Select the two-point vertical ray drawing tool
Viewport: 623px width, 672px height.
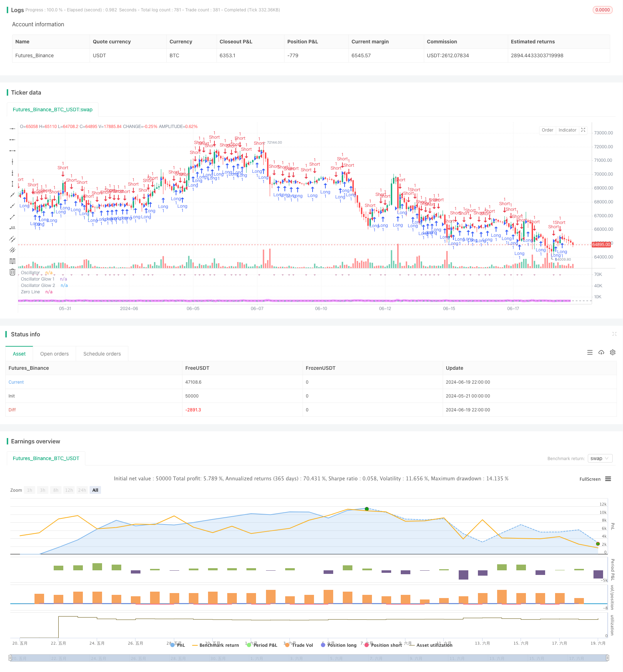pyautogui.click(x=12, y=173)
